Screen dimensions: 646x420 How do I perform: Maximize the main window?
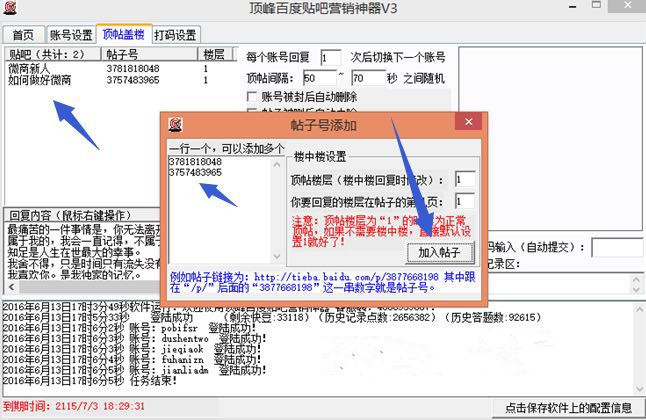pyautogui.click(x=596, y=5)
